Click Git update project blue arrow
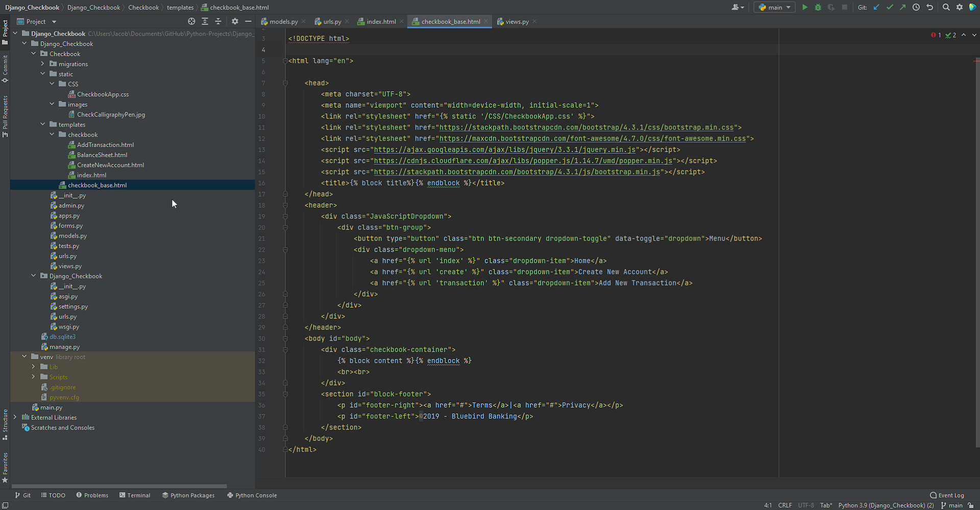 [x=876, y=7]
